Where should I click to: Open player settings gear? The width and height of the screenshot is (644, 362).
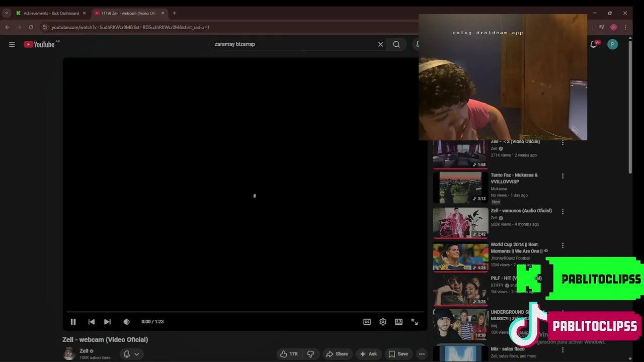pos(383,322)
